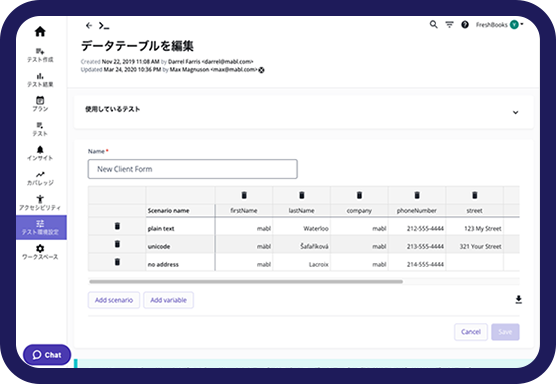The image size is (556, 384).
Task: Click the Add variable button
Action: coord(168,300)
